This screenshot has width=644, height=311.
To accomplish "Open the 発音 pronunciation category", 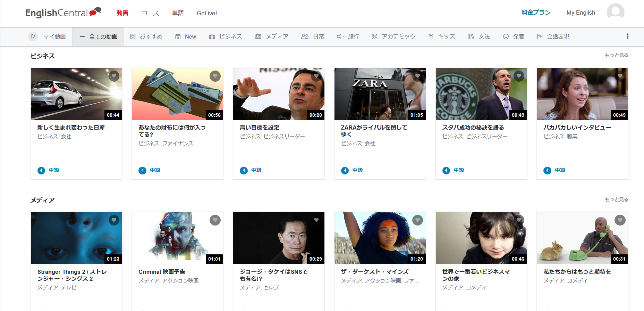I will pos(506,36).
